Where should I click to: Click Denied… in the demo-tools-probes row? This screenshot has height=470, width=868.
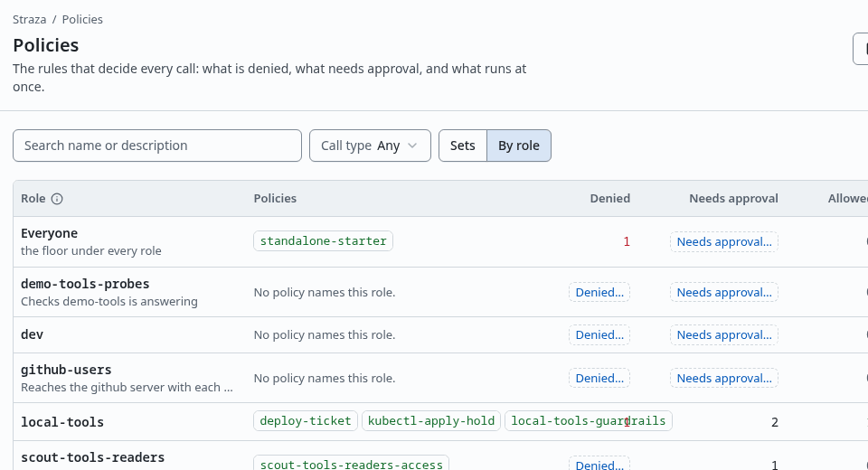[599, 292]
